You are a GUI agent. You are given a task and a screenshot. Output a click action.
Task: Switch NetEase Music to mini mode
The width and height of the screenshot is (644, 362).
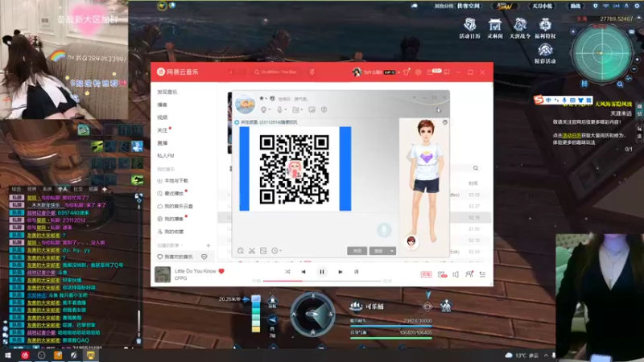pyautogui.click(x=447, y=72)
